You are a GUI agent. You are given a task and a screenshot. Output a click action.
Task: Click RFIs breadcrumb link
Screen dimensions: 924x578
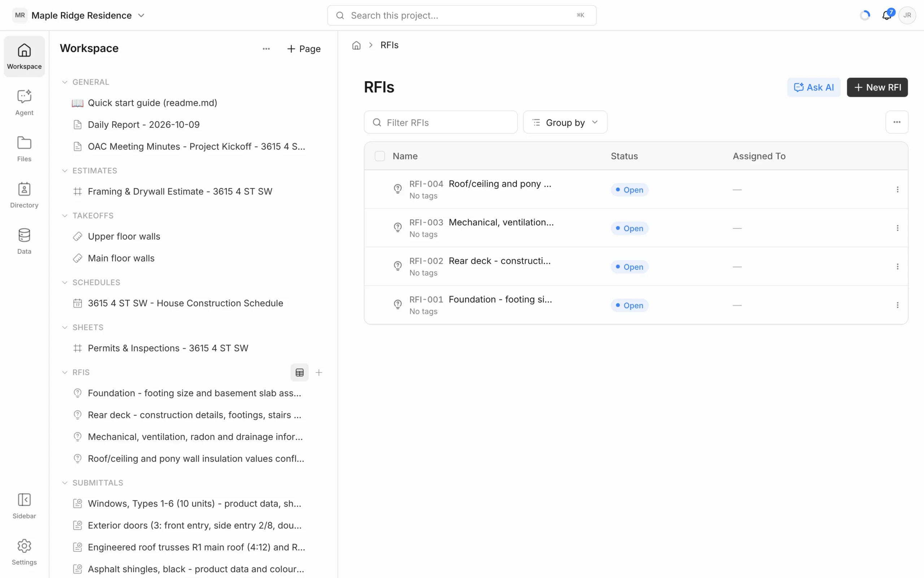[389, 45]
